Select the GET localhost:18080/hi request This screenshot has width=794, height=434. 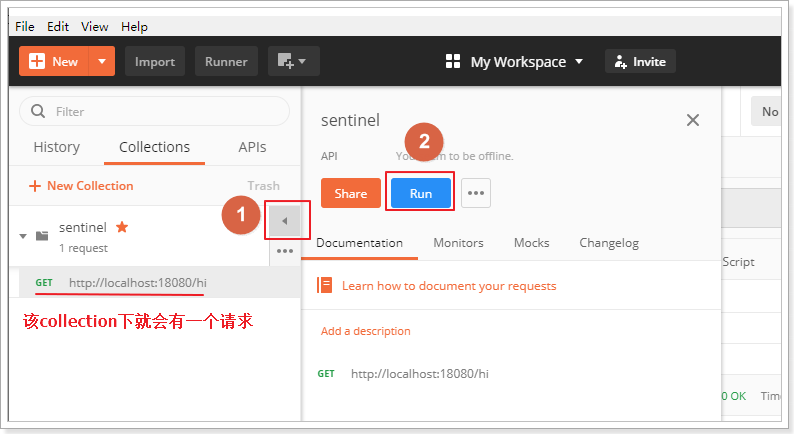click(137, 283)
